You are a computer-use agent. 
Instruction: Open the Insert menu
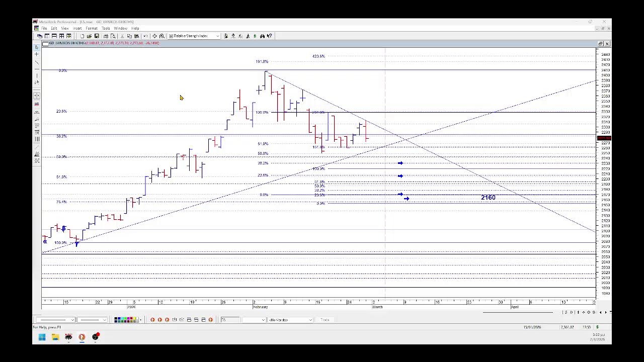(x=77, y=28)
